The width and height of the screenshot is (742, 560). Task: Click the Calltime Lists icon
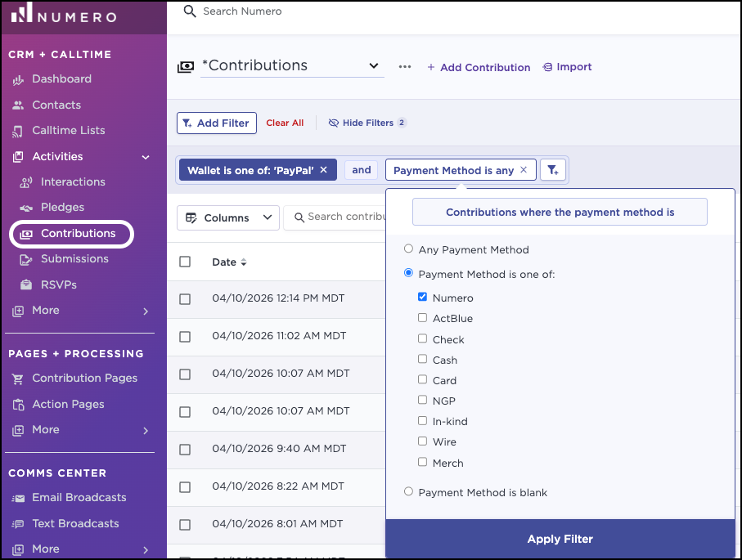pyautogui.click(x=18, y=131)
